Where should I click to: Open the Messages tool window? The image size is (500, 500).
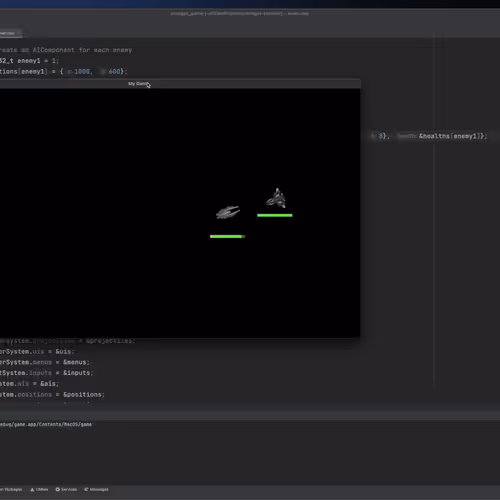pyautogui.click(x=96, y=489)
